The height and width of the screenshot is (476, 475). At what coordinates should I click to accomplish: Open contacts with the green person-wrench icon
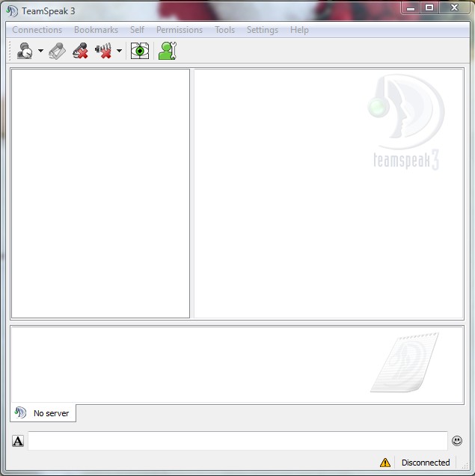tap(167, 52)
